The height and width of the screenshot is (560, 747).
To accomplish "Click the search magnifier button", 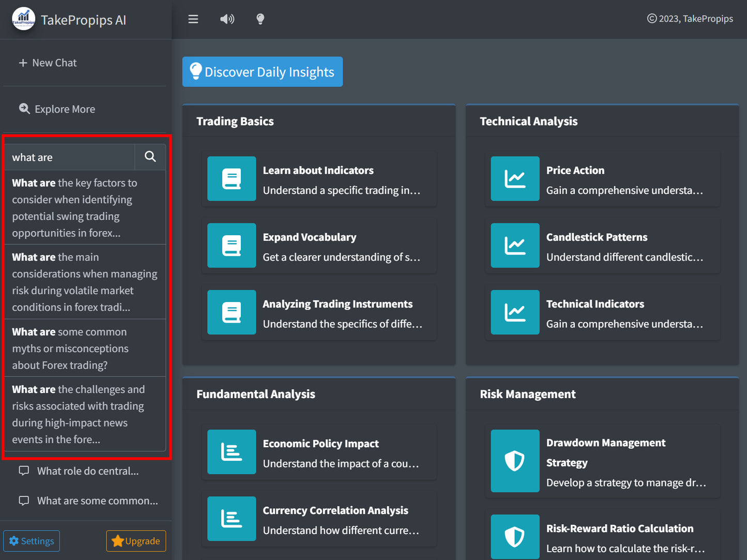I will (x=150, y=157).
